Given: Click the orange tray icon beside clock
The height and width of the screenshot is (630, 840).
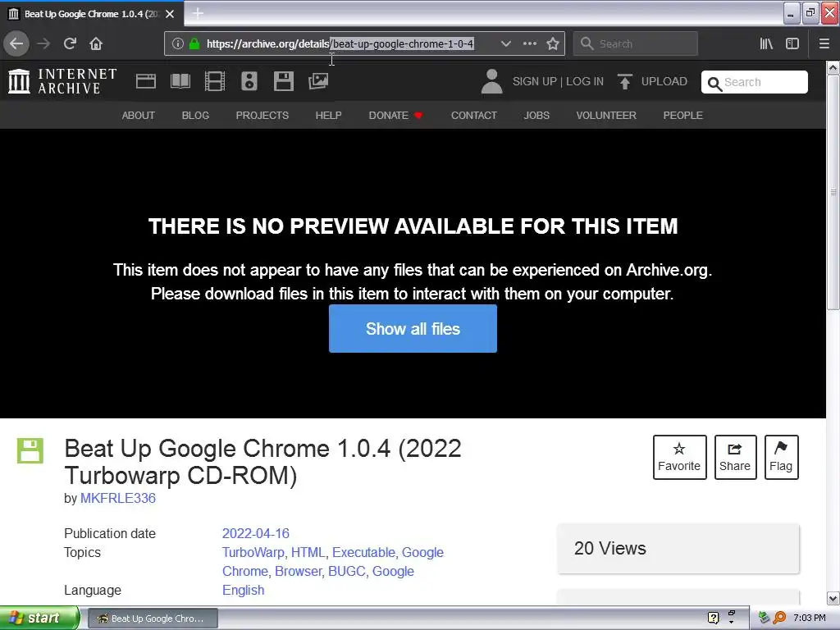Looking at the screenshot, I should 779,618.
